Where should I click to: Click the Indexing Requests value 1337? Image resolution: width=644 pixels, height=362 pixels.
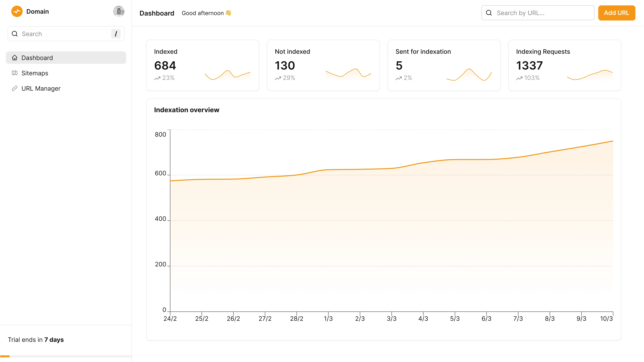pyautogui.click(x=530, y=66)
